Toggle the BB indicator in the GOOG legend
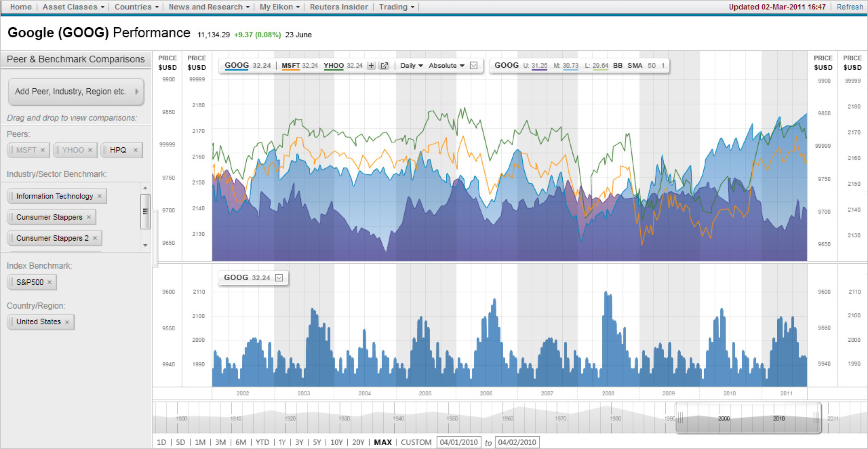This screenshot has width=868, height=449. pyautogui.click(x=618, y=66)
